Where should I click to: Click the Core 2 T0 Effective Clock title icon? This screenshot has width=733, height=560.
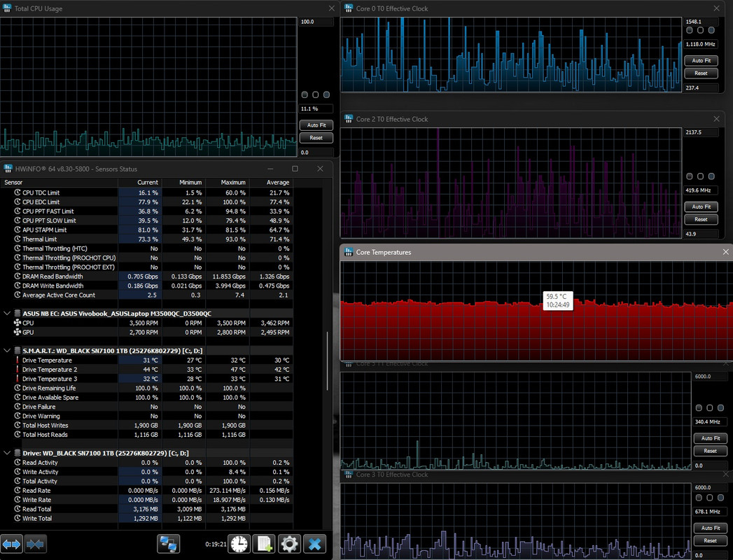(x=349, y=119)
